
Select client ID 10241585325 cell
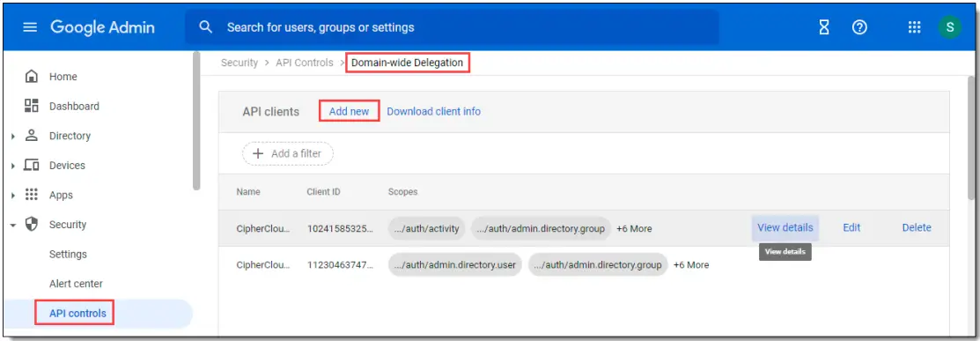[x=341, y=228]
